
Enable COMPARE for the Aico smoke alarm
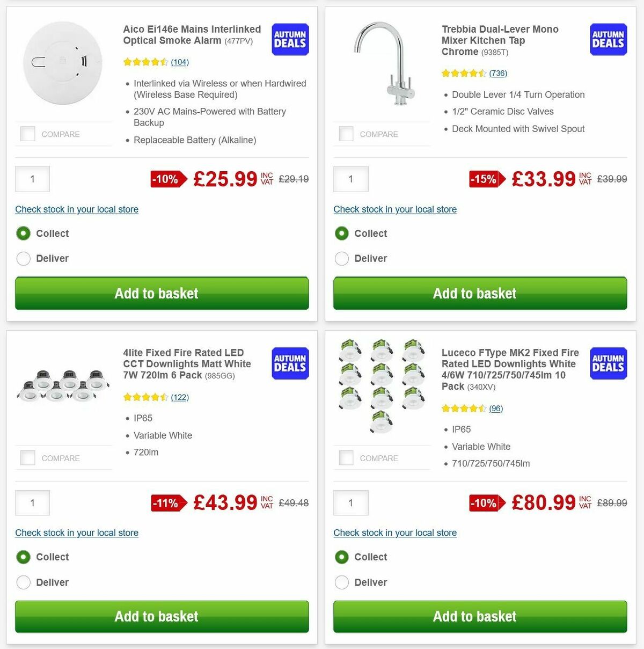(27, 134)
